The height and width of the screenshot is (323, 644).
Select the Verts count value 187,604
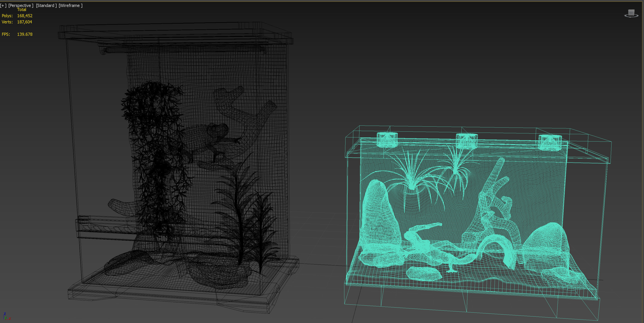point(25,22)
